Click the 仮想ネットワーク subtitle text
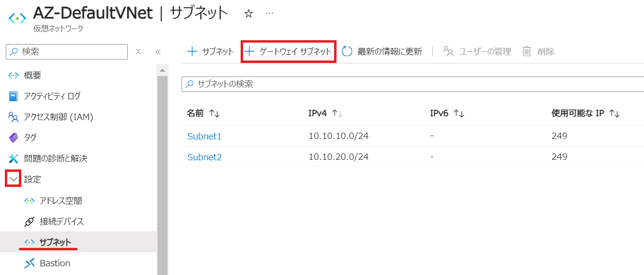644x275 pixels. pyautogui.click(x=58, y=29)
